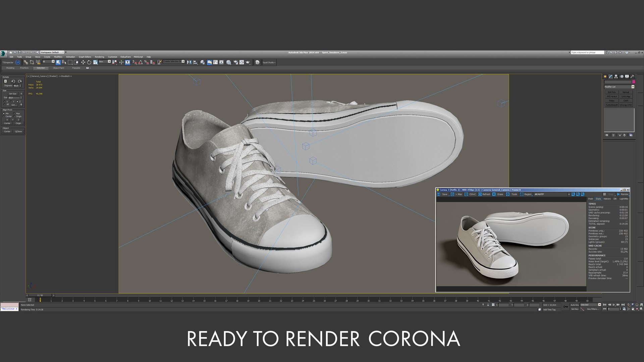Open the Utilities hammer panel tab
Screen dimensions: 644x362
coord(632,76)
